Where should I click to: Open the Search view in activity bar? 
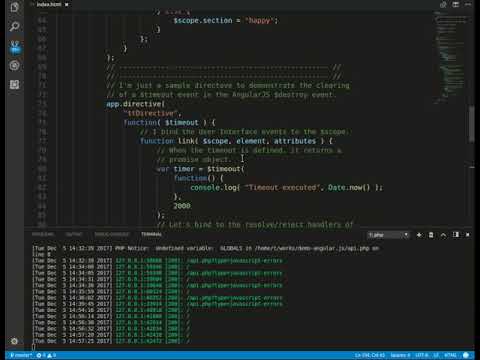[14, 26]
